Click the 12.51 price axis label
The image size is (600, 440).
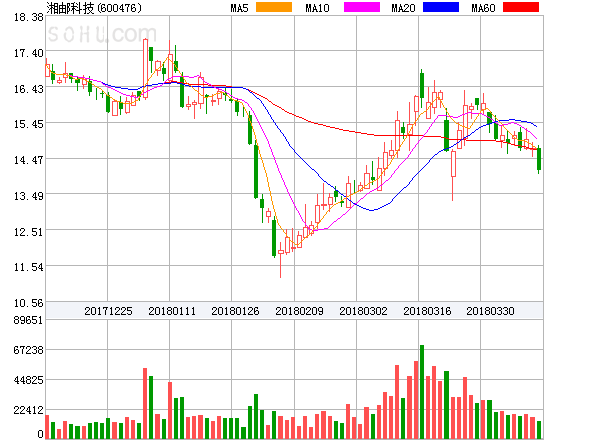29,232
